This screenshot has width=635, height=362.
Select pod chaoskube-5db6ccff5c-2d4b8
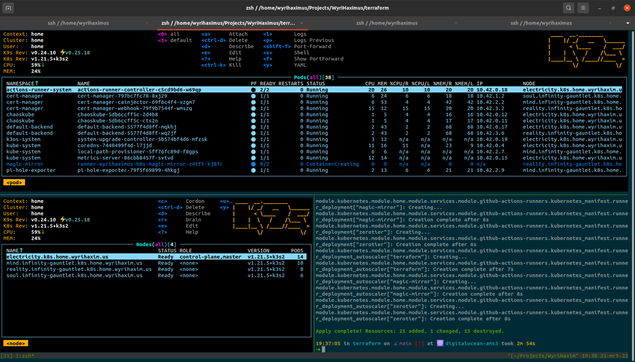click(117, 115)
